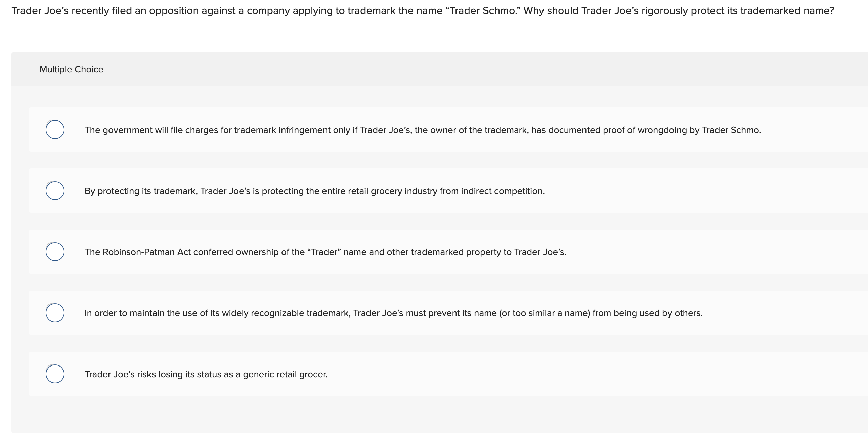Viewport: 868px width, 439px height.
Task: Select the radio button for generic retail grocer answer
Action: point(55,374)
